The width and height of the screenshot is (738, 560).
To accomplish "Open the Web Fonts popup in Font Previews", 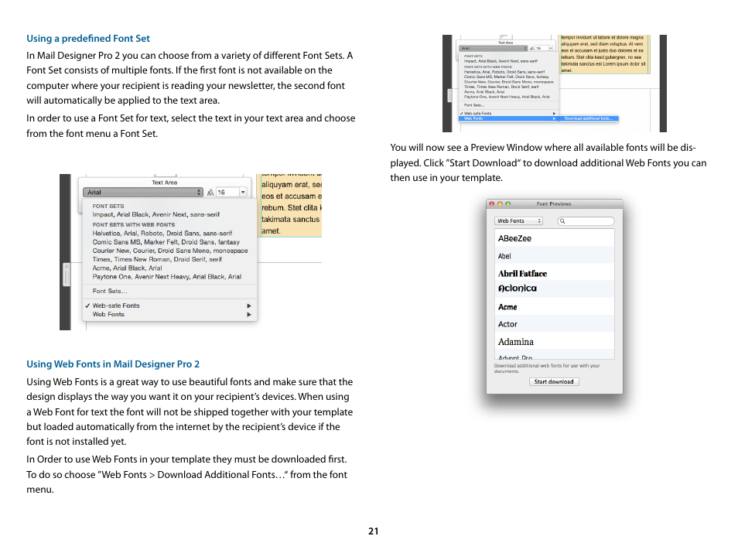I will point(518,220).
